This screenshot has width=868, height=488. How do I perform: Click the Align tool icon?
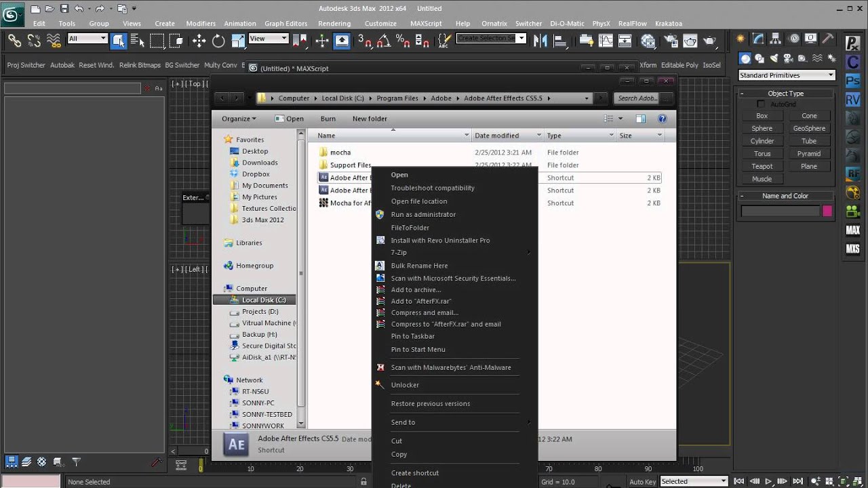[x=560, y=41]
